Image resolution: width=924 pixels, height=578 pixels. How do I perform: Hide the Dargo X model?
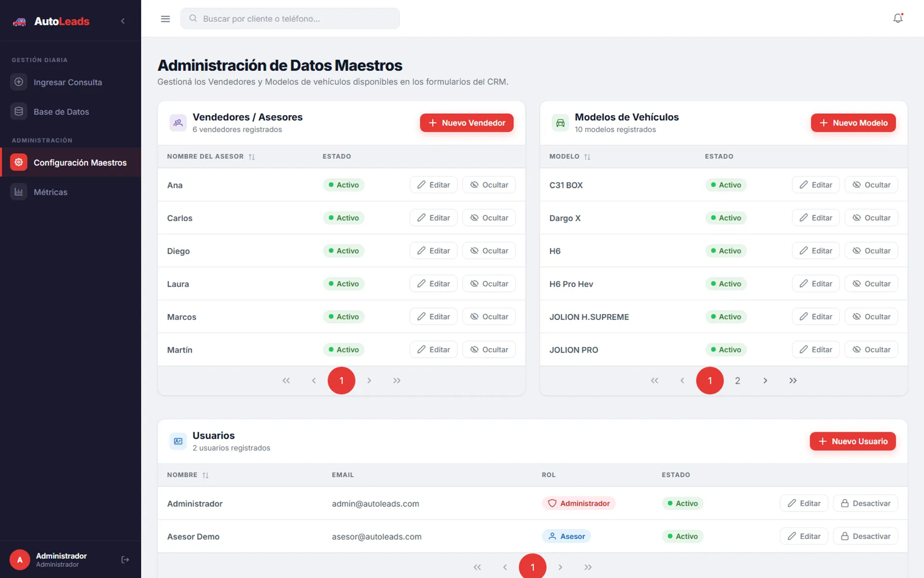[x=871, y=218]
